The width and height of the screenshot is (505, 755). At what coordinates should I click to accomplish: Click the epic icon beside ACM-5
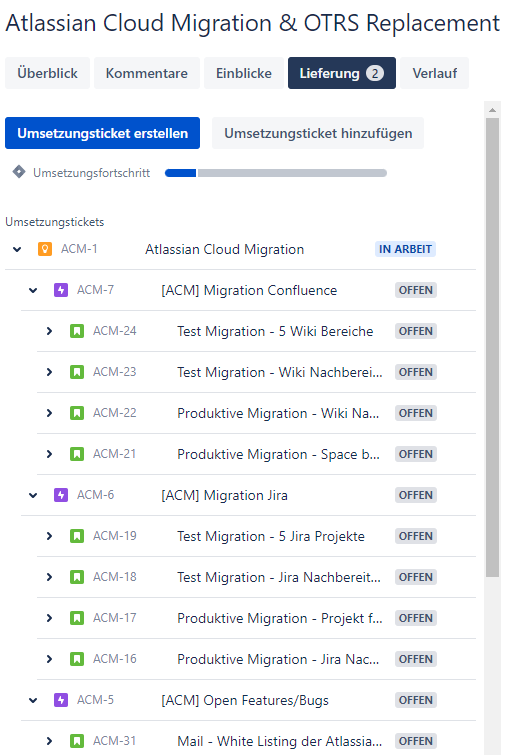(61, 700)
